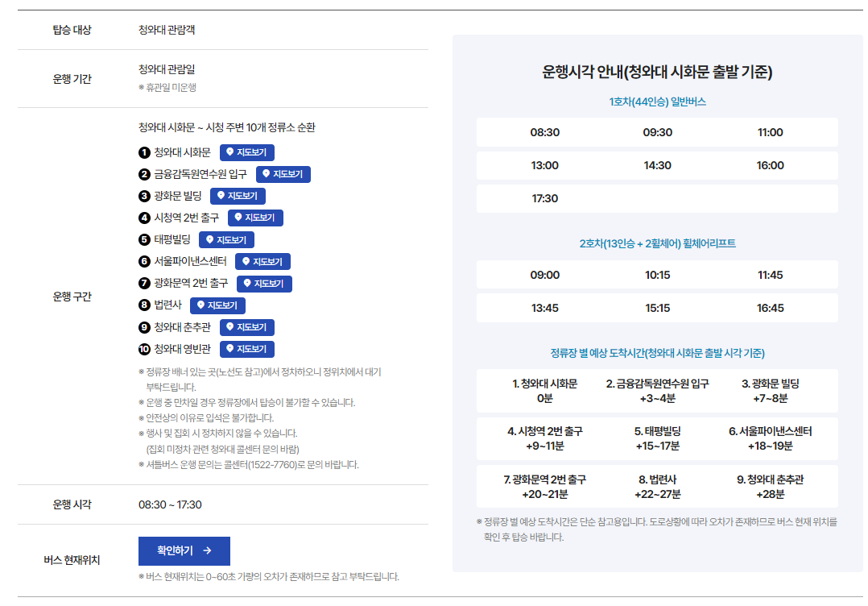Click the 운행 기간 row label

pyautogui.click(x=72, y=79)
